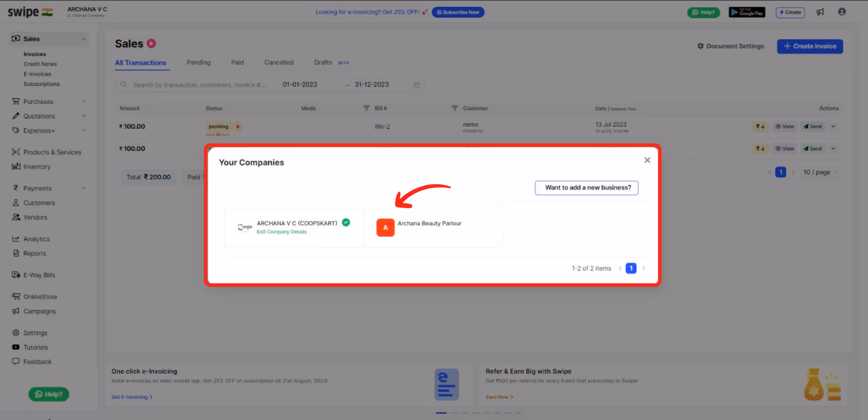Open Subscriptions in sidebar
Viewport: 868px width, 420px height.
click(42, 84)
